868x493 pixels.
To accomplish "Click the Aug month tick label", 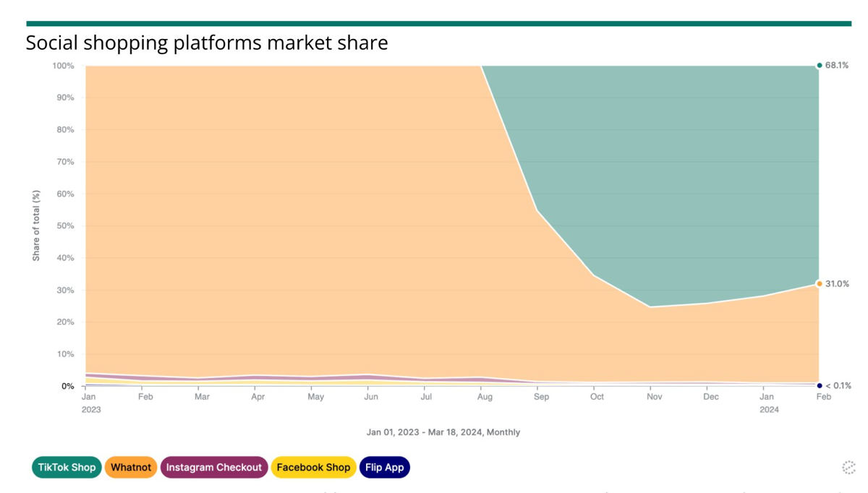I will pos(485,397).
